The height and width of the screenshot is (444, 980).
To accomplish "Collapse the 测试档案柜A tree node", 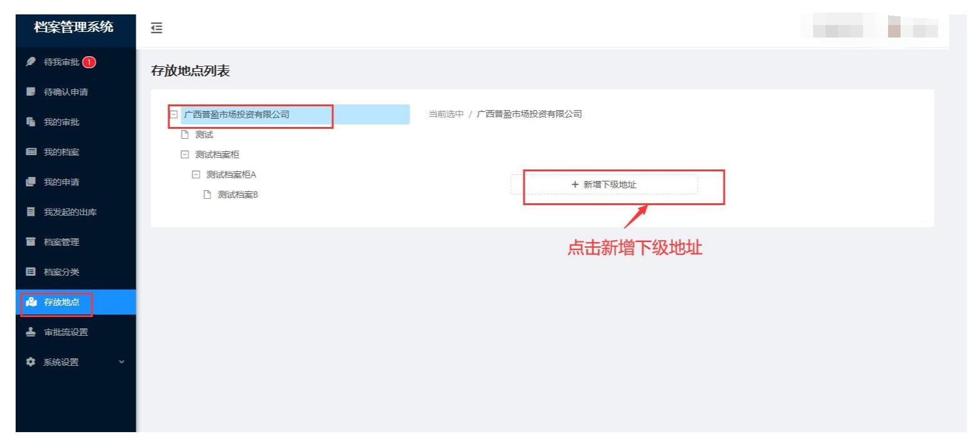I will point(196,174).
